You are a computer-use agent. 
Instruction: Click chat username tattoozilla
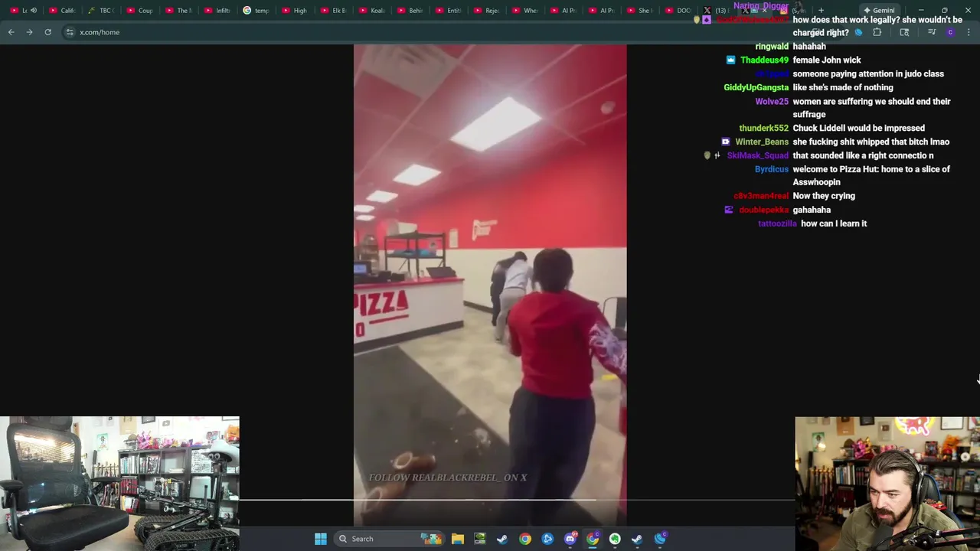pos(777,223)
